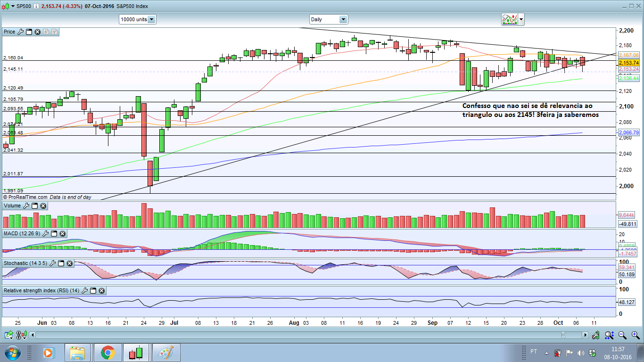Move the Price panel down
Viewport: 644px width, 362px height.
click(46, 32)
